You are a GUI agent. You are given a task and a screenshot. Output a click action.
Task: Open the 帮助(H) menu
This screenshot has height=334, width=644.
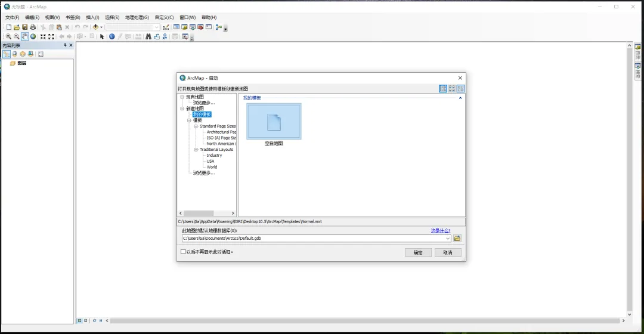pyautogui.click(x=209, y=17)
